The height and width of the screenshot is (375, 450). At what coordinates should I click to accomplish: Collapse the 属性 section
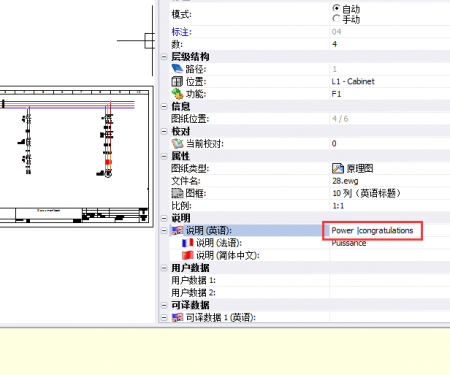pyautogui.click(x=164, y=156)
